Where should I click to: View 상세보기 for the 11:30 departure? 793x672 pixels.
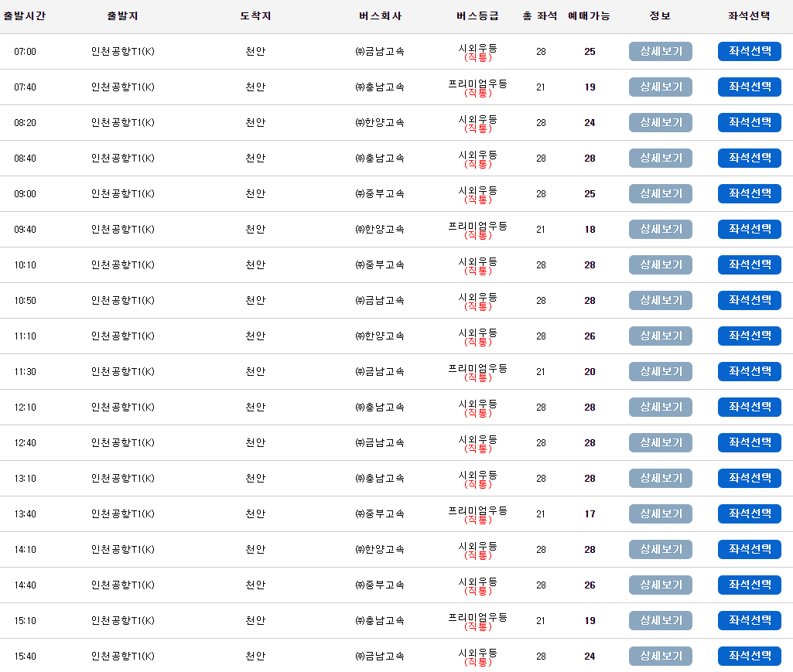click(x=661, y=372)
